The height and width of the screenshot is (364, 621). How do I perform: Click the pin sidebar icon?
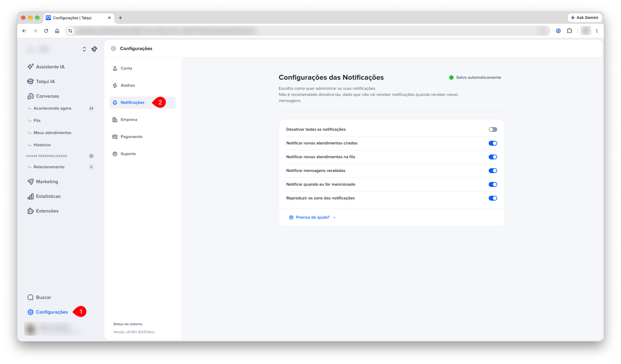point(94,49)
